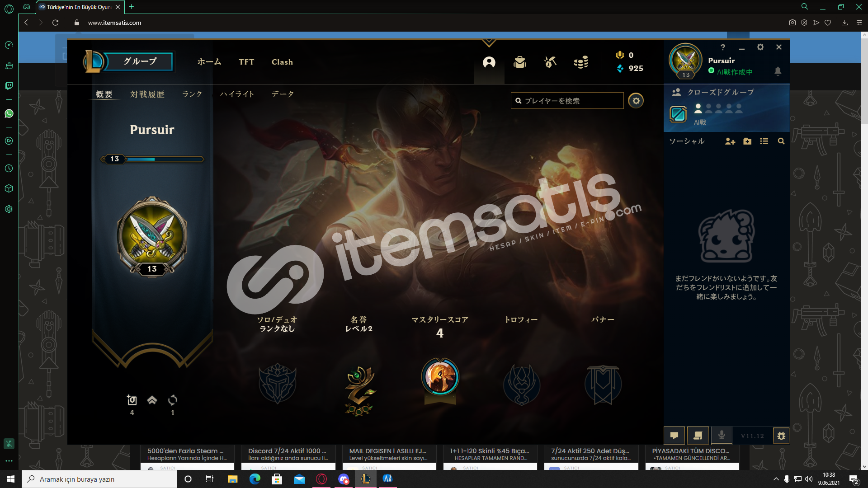Click the profile settings gear beside player search
Screen dimensions: 868x488
pyautogui.click(x=636, y=101)
